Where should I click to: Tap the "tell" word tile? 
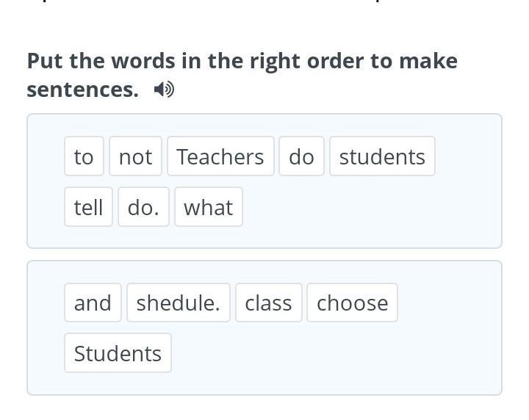[88, 207]
